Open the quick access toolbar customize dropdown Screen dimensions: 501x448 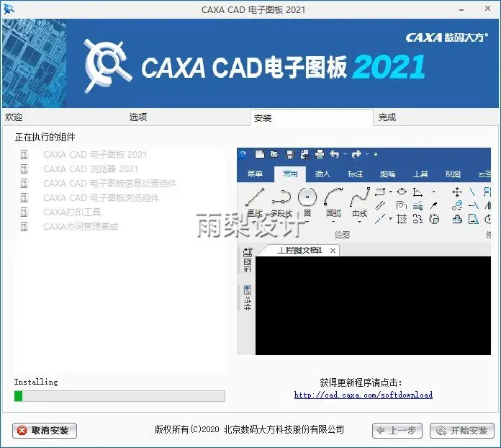point(376,154)
